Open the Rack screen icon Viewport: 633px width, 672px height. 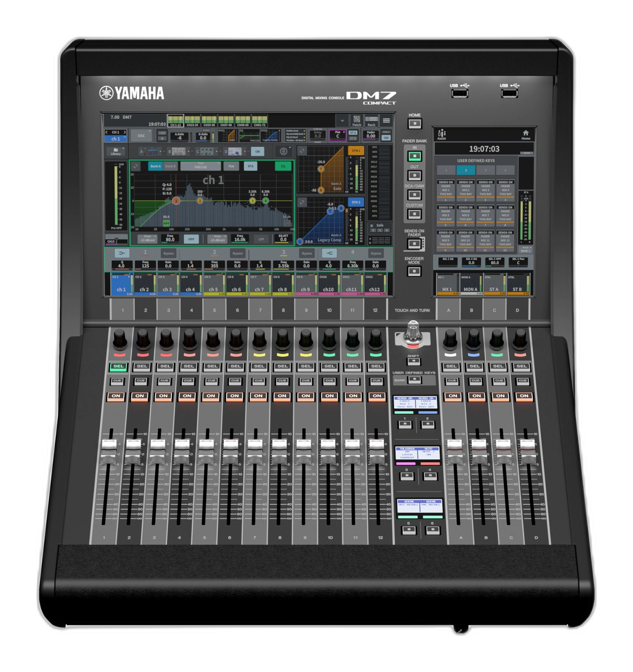[371, 120]
